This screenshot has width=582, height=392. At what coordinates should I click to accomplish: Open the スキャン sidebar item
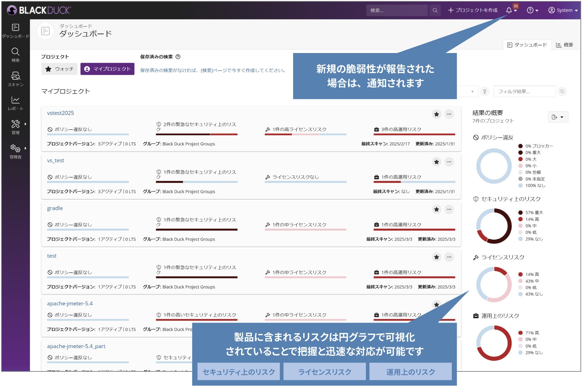15,79
